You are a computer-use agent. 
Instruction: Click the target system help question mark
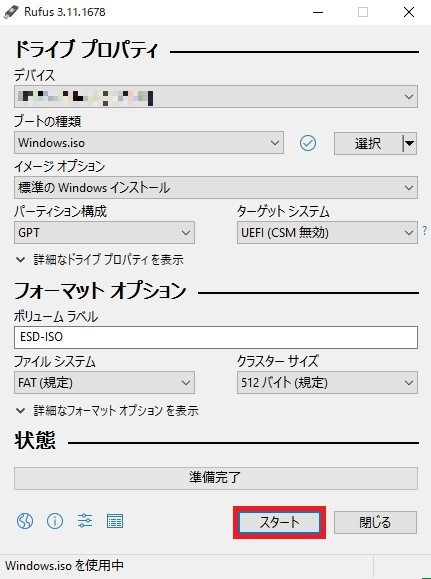(425, 231)
